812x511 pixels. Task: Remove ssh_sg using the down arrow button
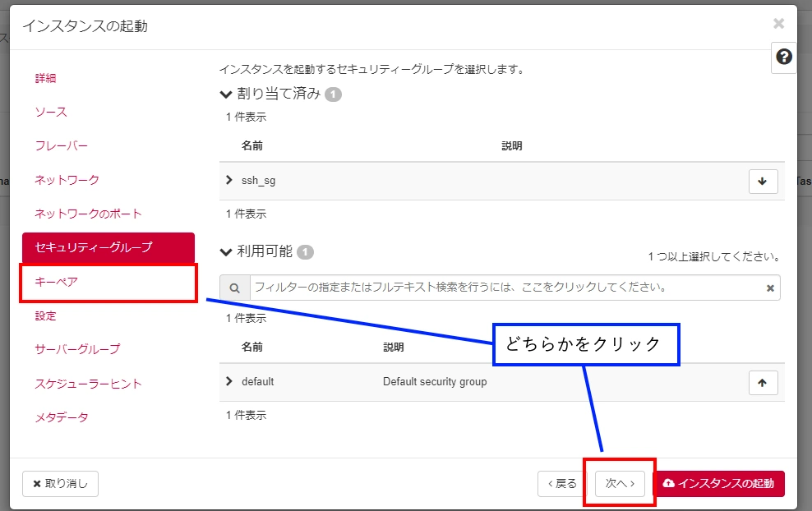[763, 182]
